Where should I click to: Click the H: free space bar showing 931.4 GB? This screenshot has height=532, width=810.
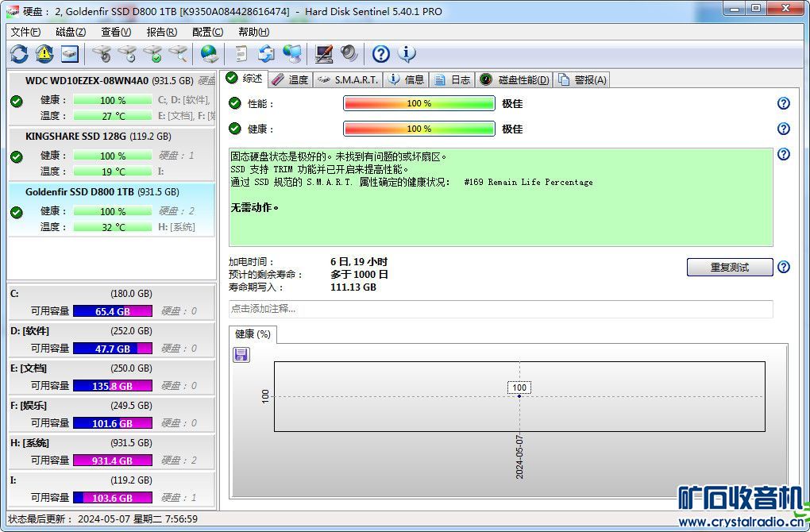(x=113, y=461)
